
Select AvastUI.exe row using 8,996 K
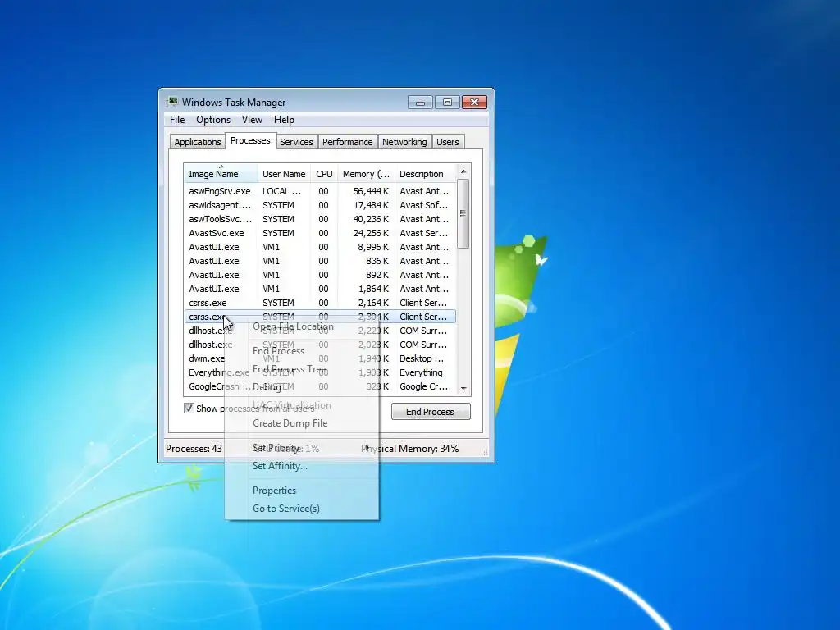(320, 247)
